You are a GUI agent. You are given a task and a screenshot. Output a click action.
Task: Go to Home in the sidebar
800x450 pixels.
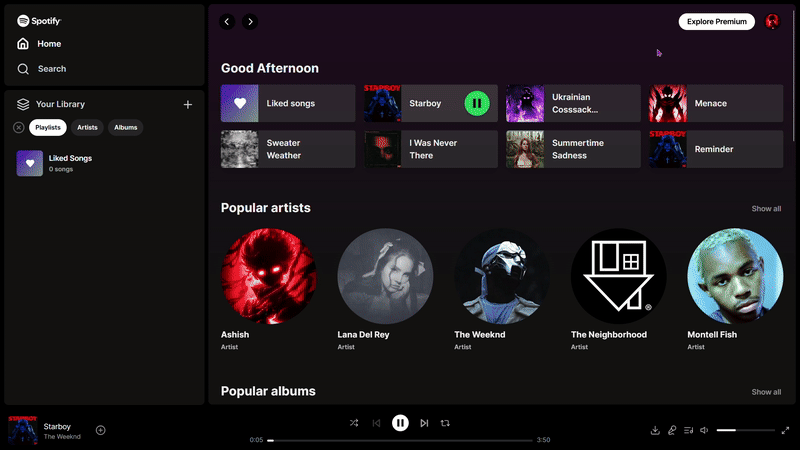(39, 44)
